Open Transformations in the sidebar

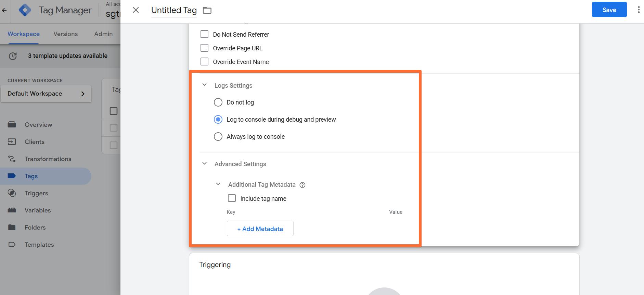[x=48, y=159]
